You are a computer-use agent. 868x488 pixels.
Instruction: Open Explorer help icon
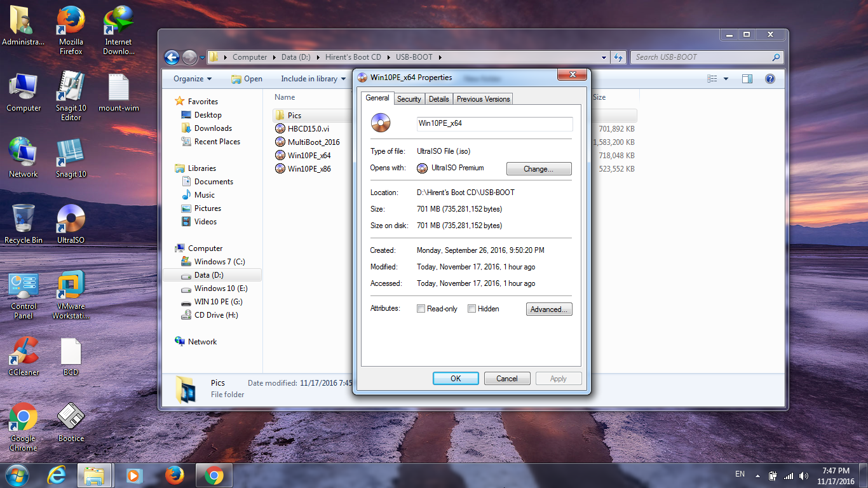point(770,79)
